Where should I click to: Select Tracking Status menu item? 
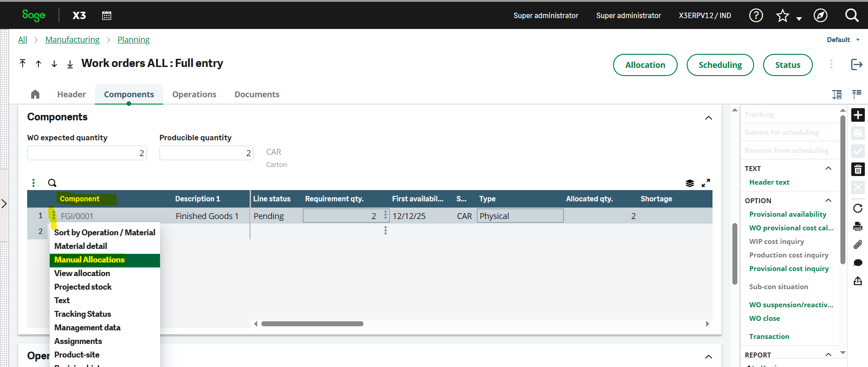[x=105, y=314]
